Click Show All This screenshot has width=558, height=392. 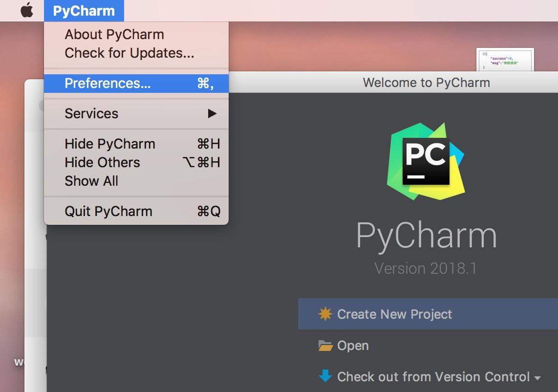91,181
